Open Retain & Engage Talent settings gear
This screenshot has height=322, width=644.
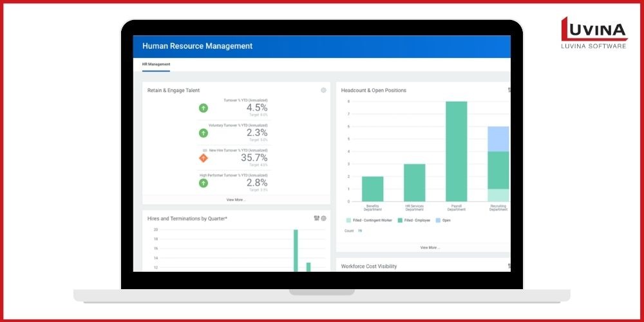[x=323, y=91]
